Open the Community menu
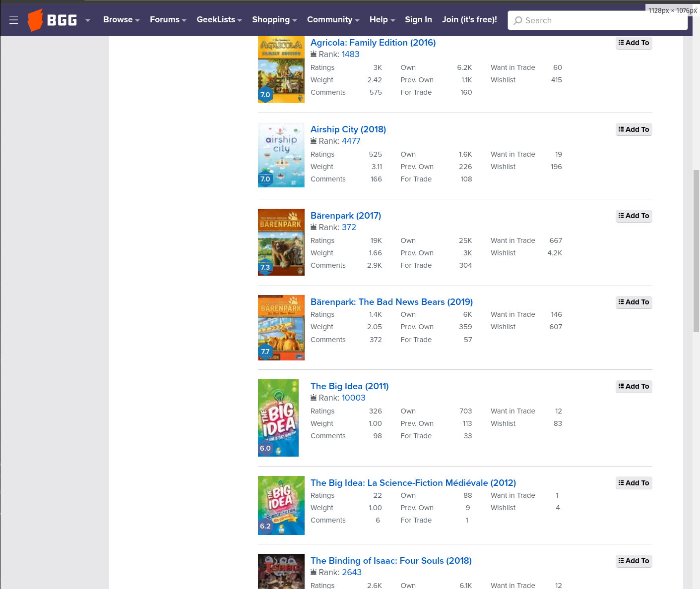Image resolution: width=700 pixels, height=589 pixels. pos(332,20)
